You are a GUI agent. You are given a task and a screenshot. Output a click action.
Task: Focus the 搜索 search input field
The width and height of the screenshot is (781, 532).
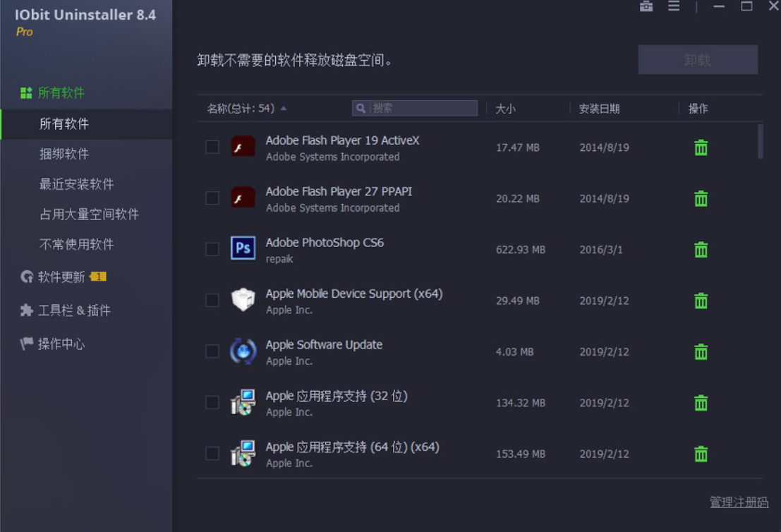click(x=414, y=108)
